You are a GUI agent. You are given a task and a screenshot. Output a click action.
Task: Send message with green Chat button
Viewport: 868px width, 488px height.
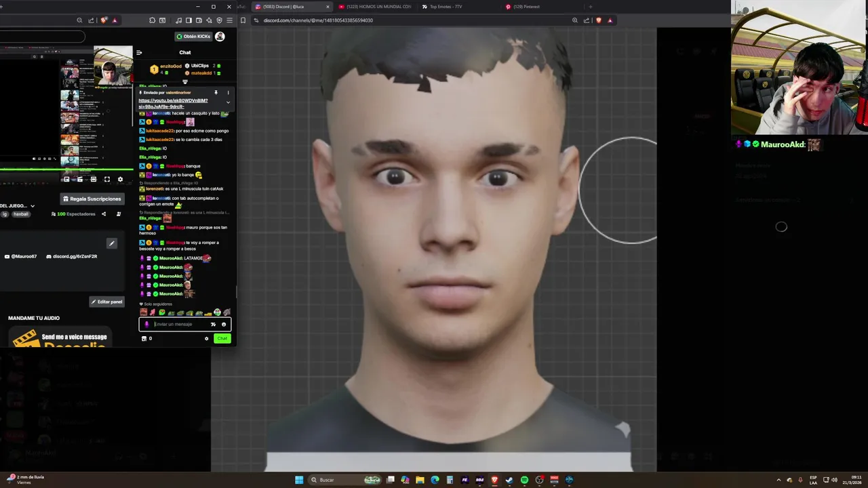(222, 338)
